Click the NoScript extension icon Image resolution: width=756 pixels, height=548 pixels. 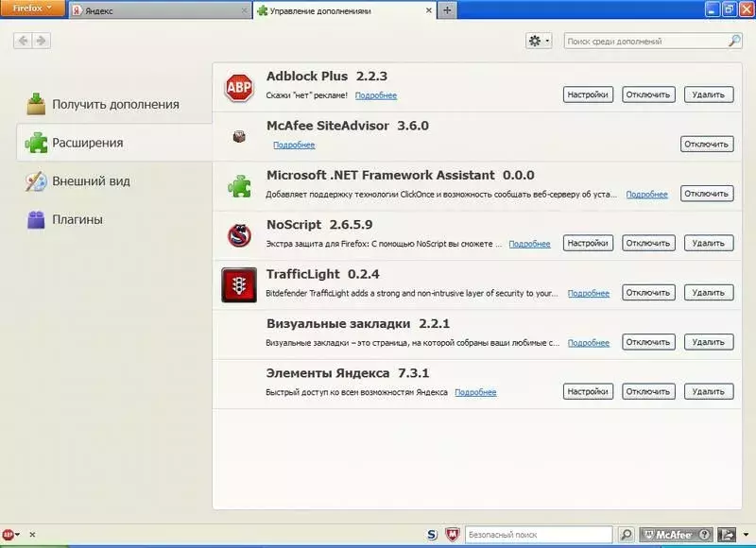240,235
